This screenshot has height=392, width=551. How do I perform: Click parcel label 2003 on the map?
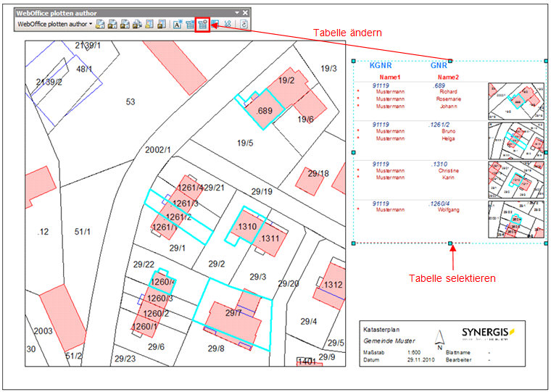click(x=43, y=331)
